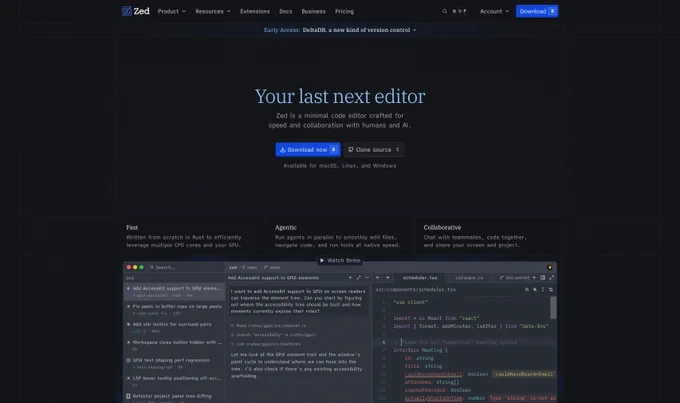Screen dimensions: 680x403
Task: Select thread 'Workspace close button hidden with ...'
Action: click(x=174, y=345)
